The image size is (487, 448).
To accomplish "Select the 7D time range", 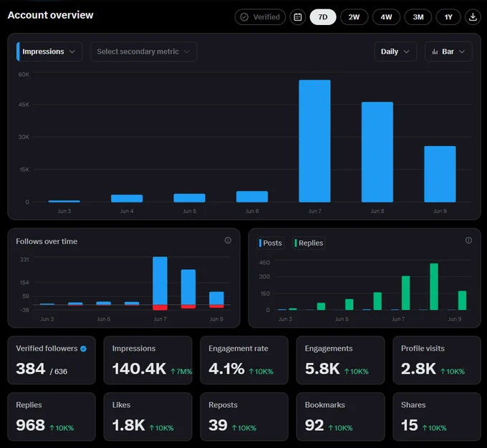I will [x=323, y=17].
